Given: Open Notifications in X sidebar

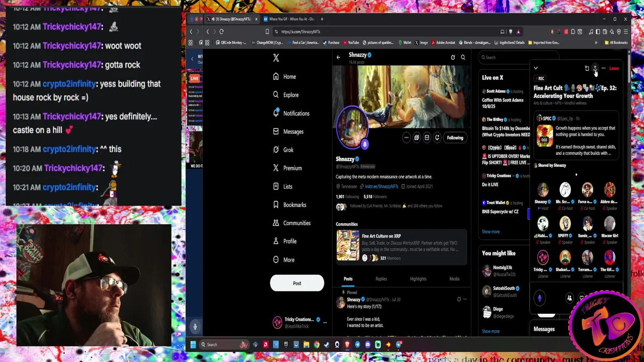Looking at the screenshot, I should tap(291, 113).
